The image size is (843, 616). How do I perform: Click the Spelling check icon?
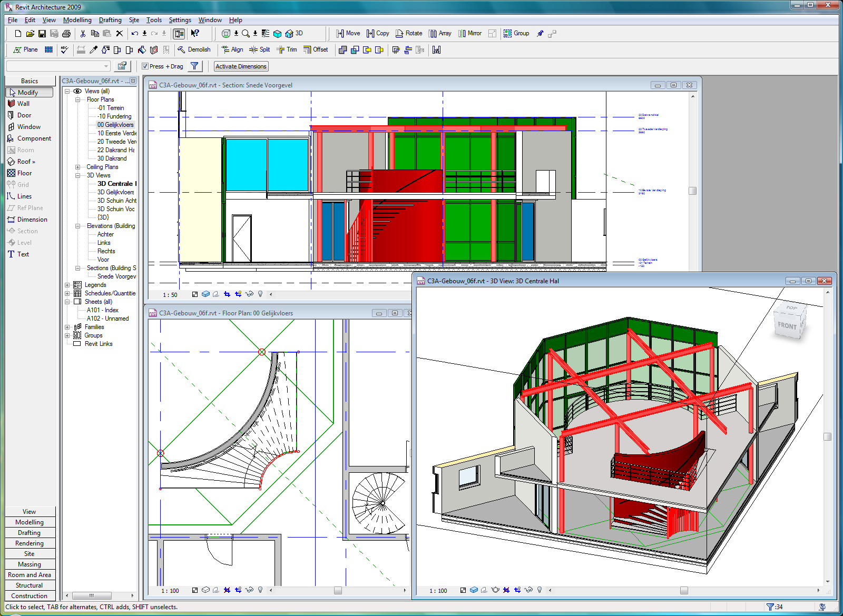click(65, 49)
